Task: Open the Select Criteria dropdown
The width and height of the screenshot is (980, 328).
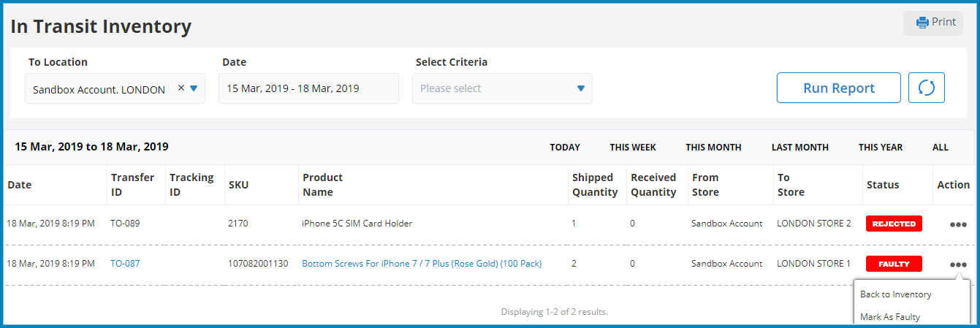Action: point(502,88)
